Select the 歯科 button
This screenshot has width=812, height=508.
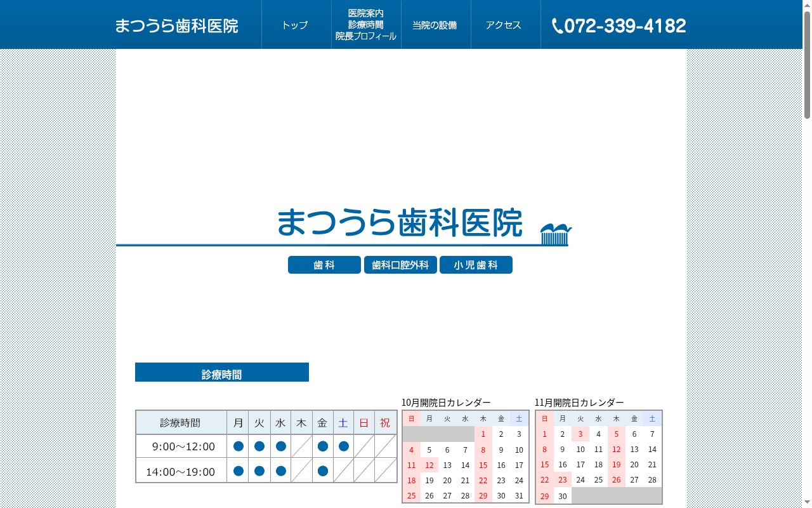coord(324,265)
